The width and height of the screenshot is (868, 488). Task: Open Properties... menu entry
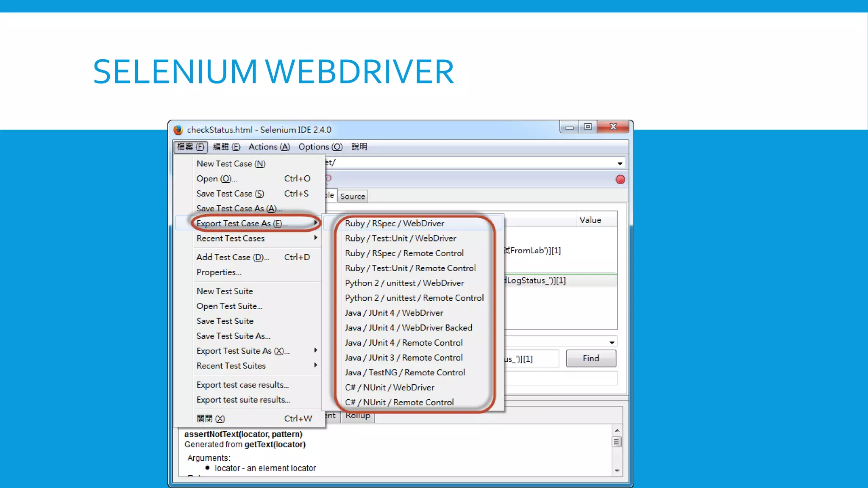click(249, 272)
